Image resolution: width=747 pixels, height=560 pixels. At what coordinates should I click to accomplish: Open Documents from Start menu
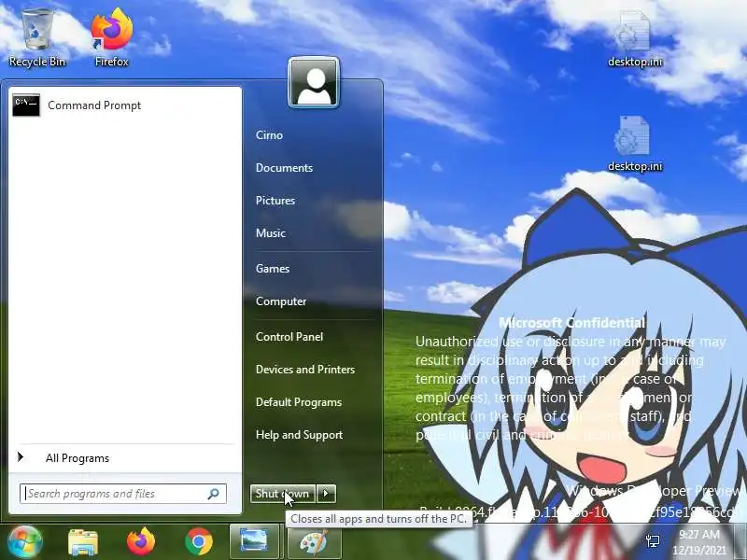[x=285, y=168]
